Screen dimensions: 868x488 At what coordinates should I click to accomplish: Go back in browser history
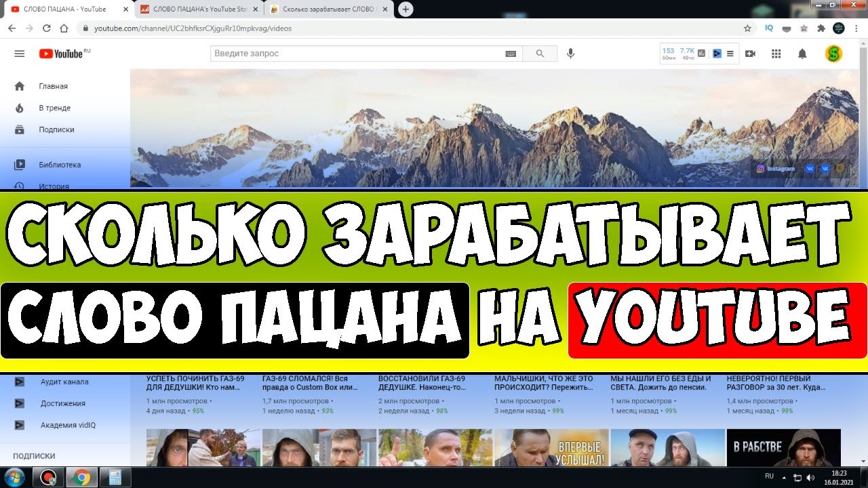[x=12, y=28]
